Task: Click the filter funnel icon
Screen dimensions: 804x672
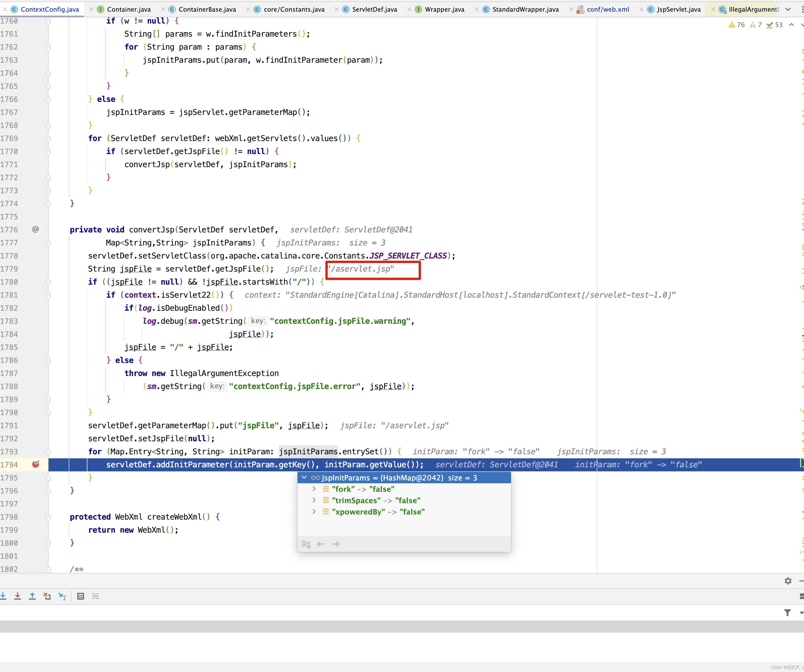Action: pos(787,613)
